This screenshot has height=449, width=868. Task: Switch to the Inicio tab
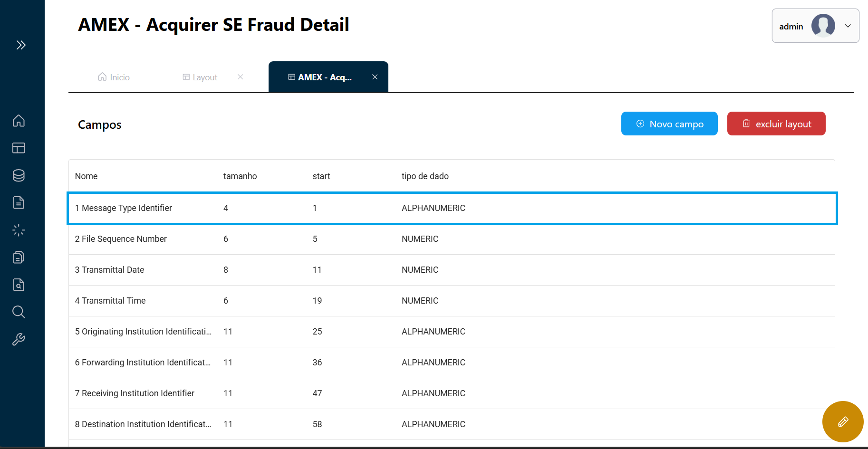[114, 77]
